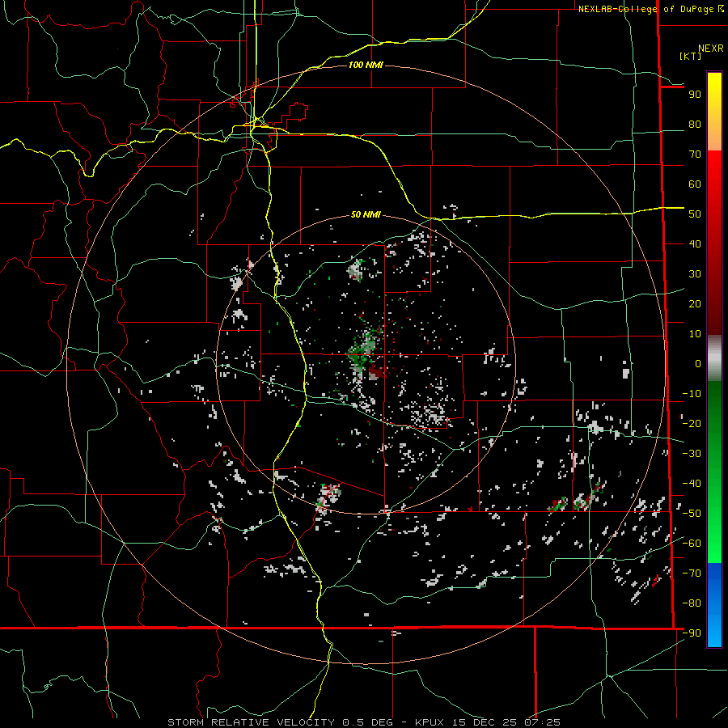
Task: Click the positive 90 scale label
Action: tap(695, 95)
